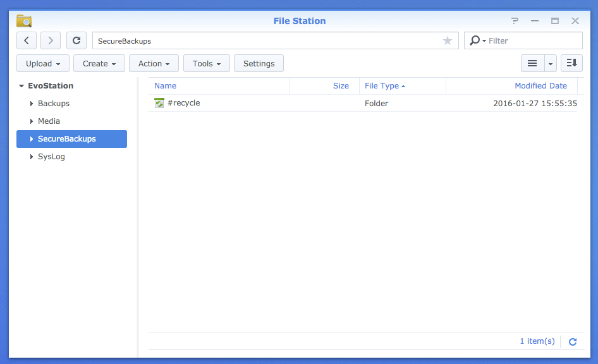Viewport: 598px width, 364px height.
Task: Expand the Backups folder tree node
Action: pos(32,104)
